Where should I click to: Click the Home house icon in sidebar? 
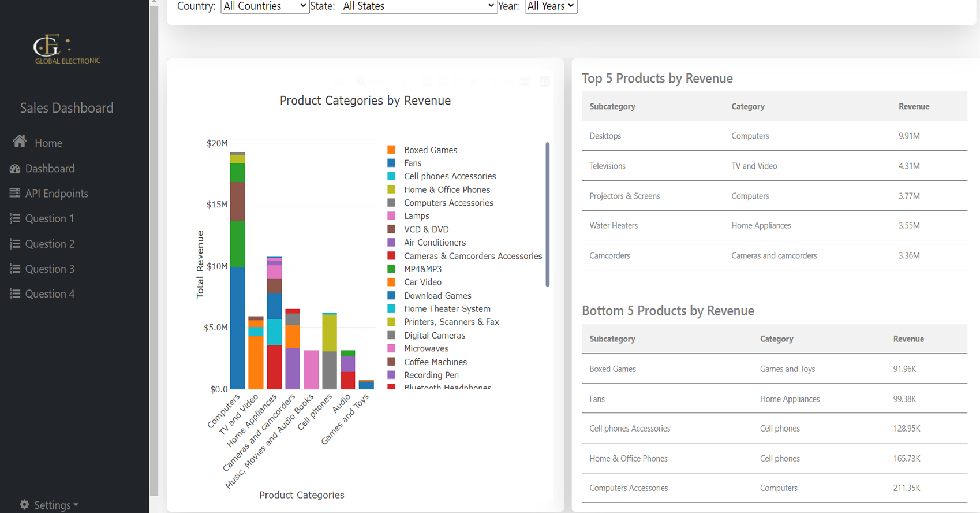tap(20, 142)
